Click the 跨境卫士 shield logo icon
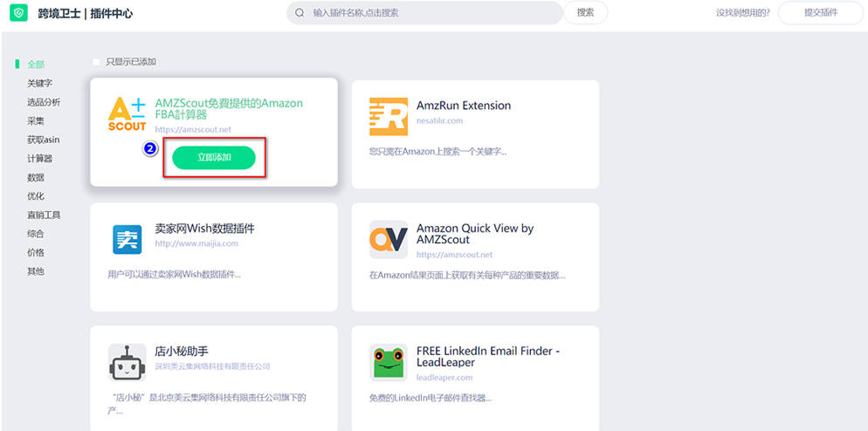 [18, 14]
